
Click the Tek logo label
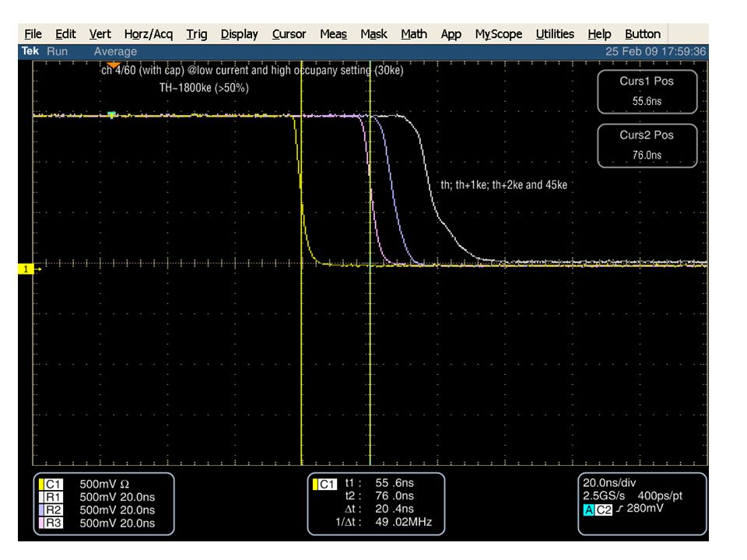point(30,51)
